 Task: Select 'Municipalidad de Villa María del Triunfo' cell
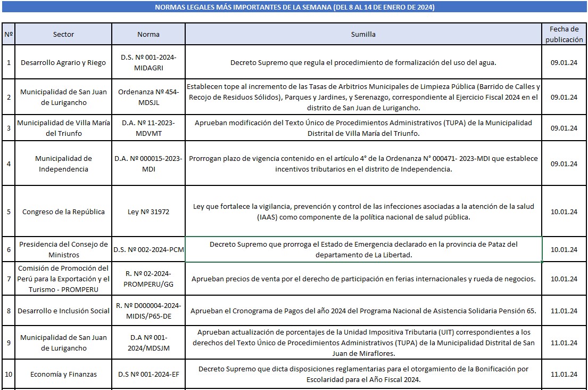pyautogui.click(x=63, y=128)
